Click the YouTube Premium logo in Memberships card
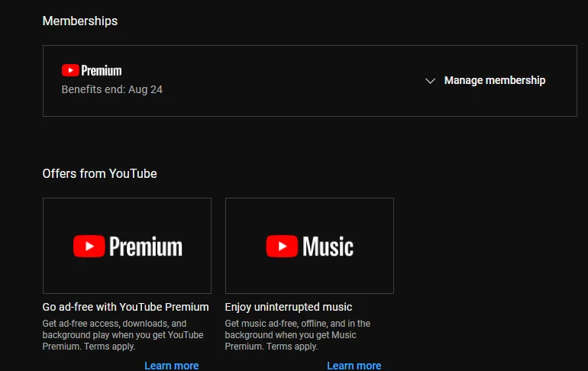This screenshot has height=371, width=588. pyautogui.click(x=92, y=70)
